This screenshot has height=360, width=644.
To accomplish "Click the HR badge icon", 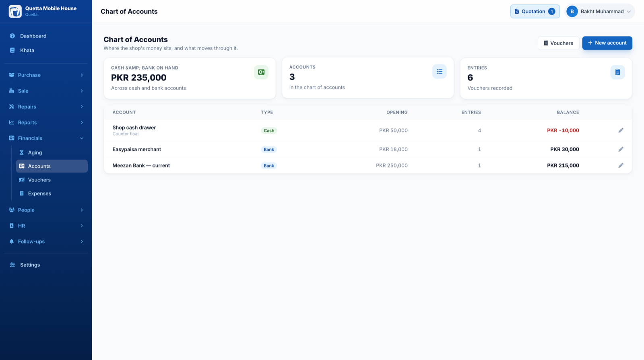I will [12, 226].
